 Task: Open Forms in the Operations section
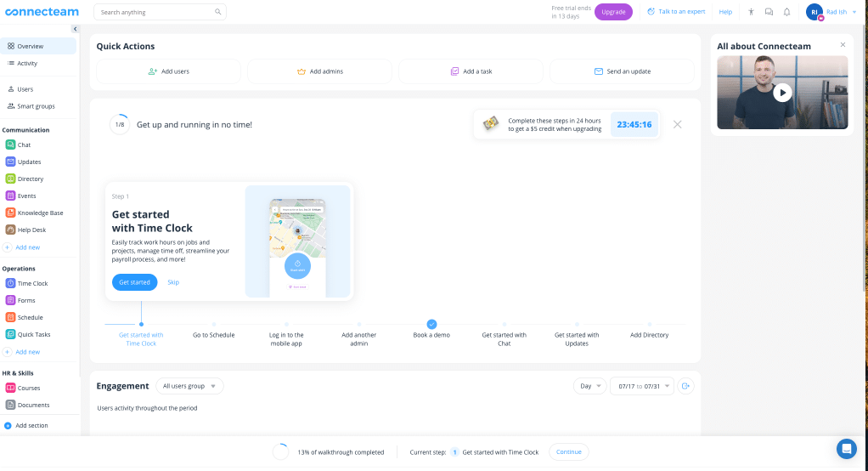(x=20, y=300)
